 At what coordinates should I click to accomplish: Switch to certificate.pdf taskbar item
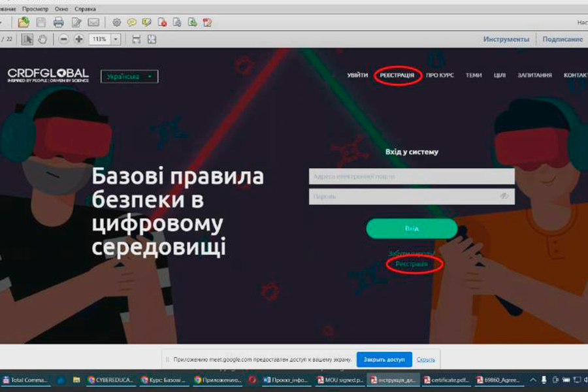click(x=447, y=380)
